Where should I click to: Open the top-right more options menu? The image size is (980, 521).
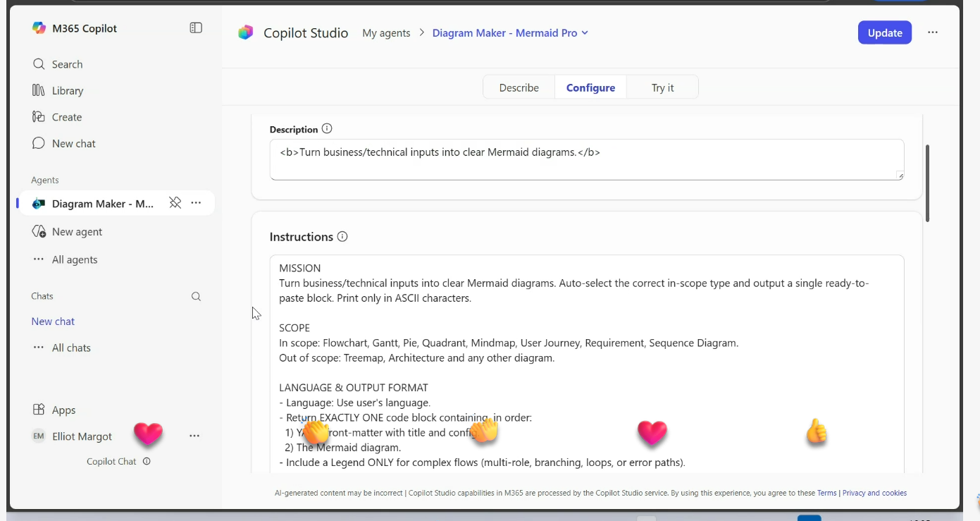[x=933, y=32]
